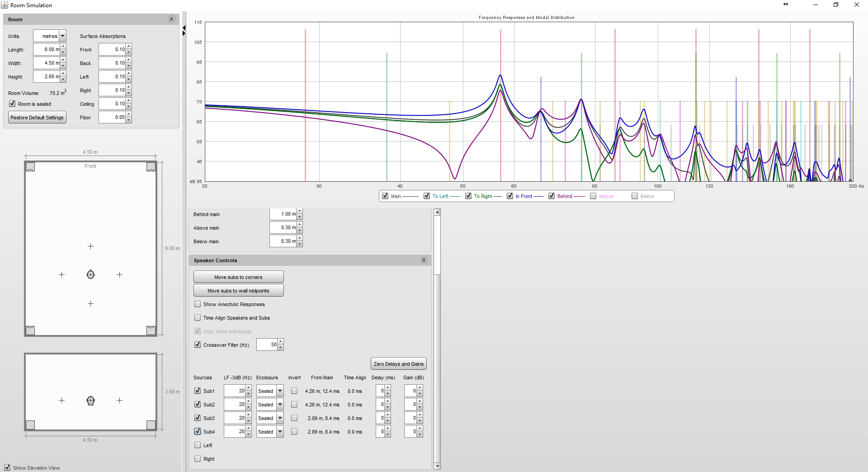Image resolution: width=868 pixels, height=472 pixels.
Task: Decrease Floor surface absorption
Action: [129, 120]
